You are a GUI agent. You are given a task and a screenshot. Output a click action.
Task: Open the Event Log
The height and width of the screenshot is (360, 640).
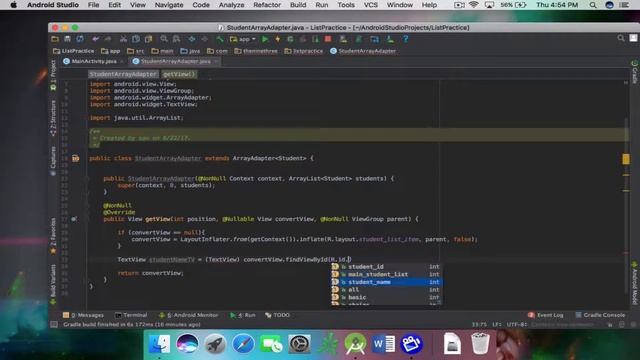[546, 315]
